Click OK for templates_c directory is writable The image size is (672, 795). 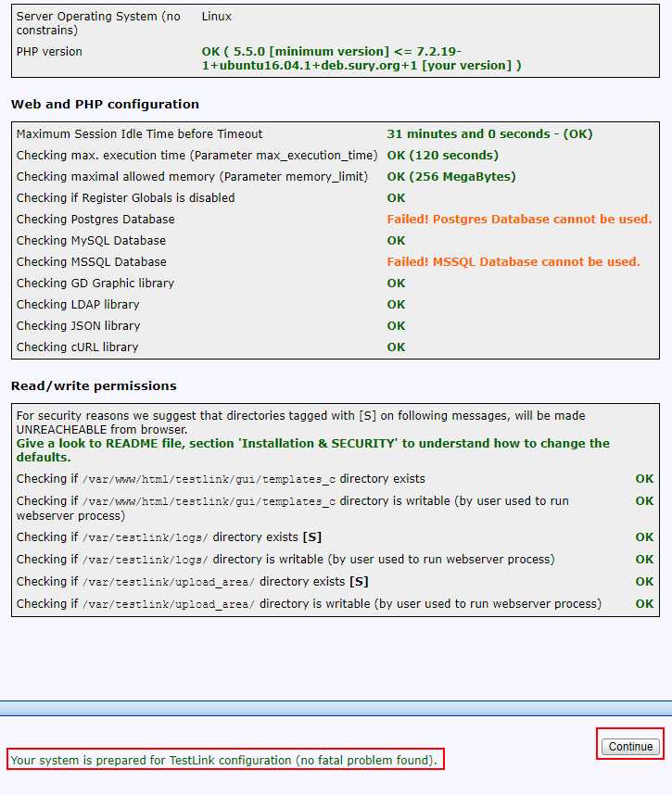(x=644, y=501)
